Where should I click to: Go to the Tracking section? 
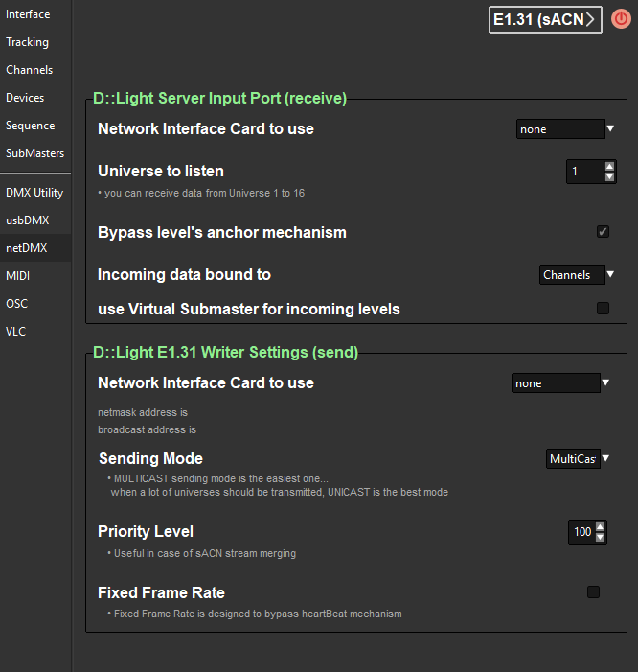(x=27, y=42)
